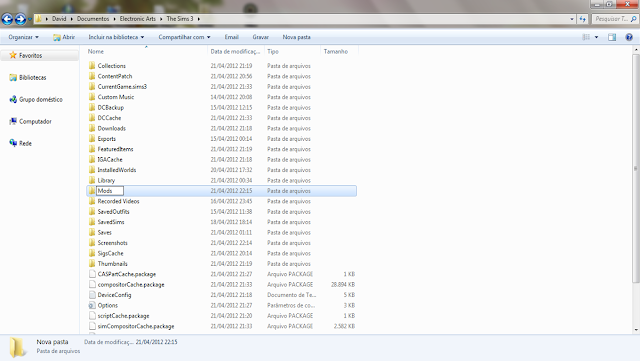Open the Help question mark icon
The width and height of the screenshot is (640, 361).
tap(629, 37)
